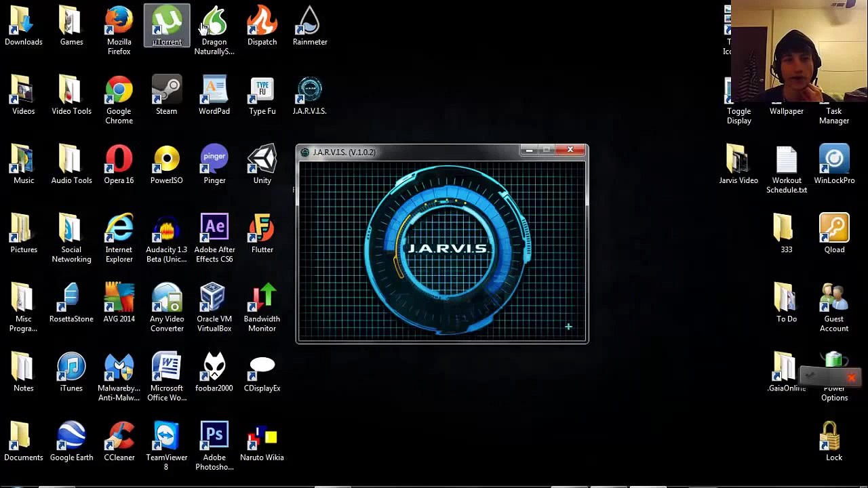
Task: Click the J.A.R.V.I.S. desktop shortcut
Action: point(310,95)
